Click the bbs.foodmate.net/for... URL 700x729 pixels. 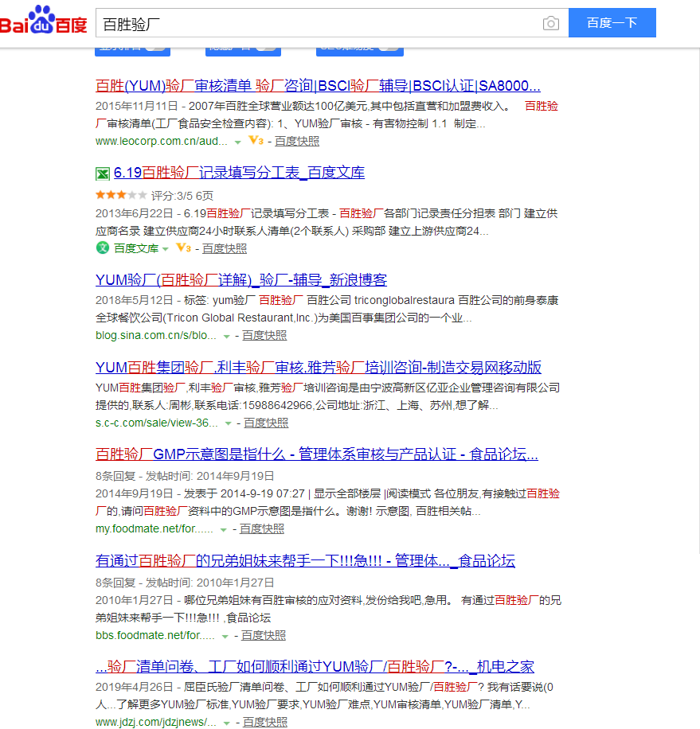tap(155, 635)
